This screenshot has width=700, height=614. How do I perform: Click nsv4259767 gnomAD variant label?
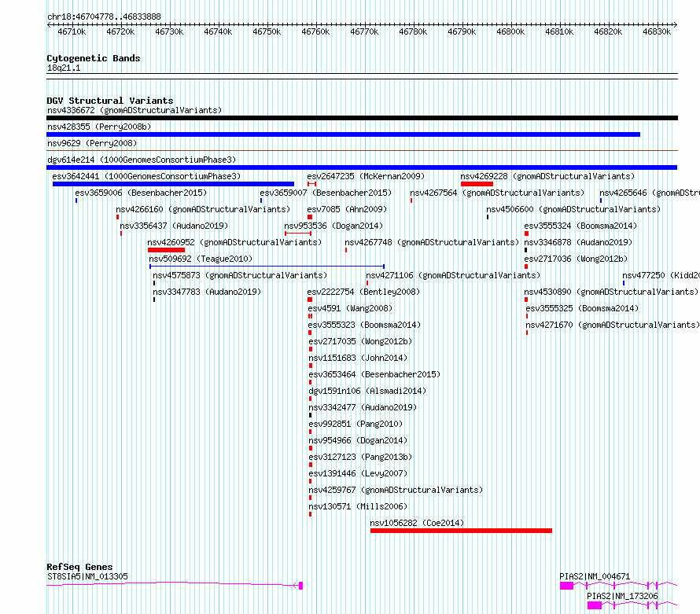pos(396,490)
